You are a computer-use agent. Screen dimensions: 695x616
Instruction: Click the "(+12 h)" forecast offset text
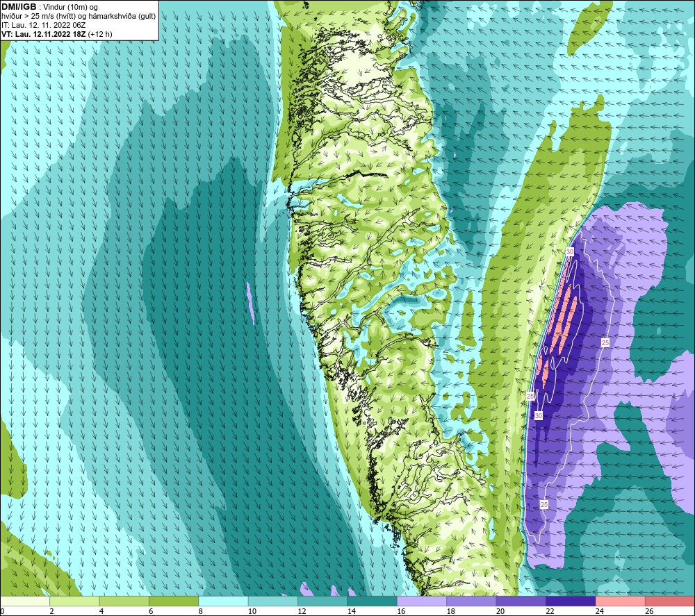[100, 34]
